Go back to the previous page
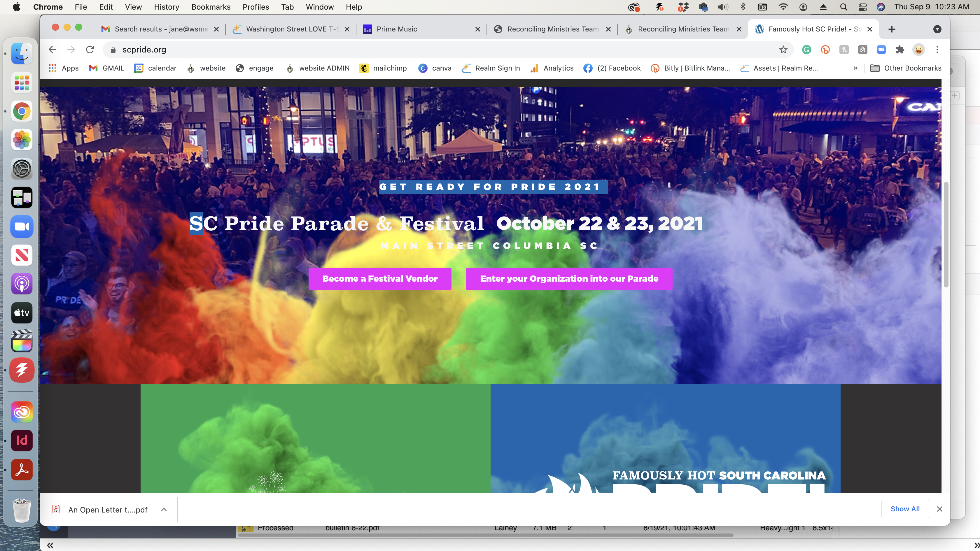 pyautogui.click(x=52, y=50)
